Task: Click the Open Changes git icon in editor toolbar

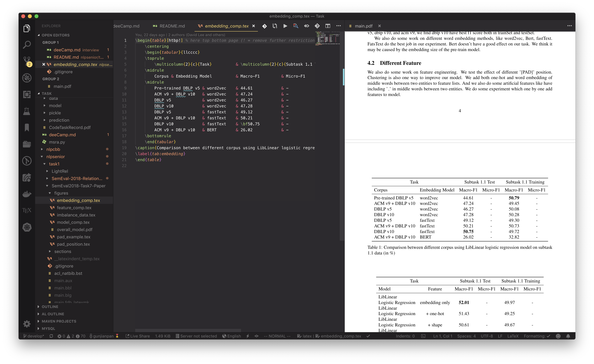Action: point(265,26)
